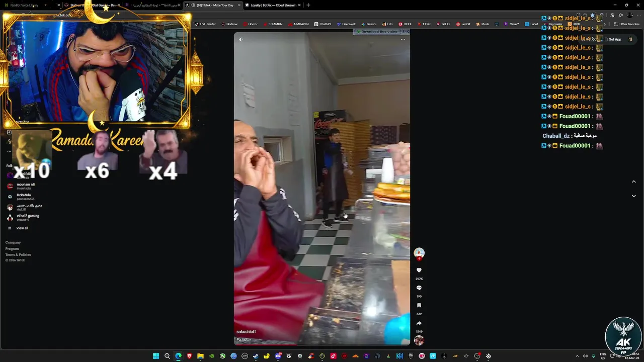Screen dimensions: 644x362
Task: Open the Horror bookmark
Action: point(250,24)
